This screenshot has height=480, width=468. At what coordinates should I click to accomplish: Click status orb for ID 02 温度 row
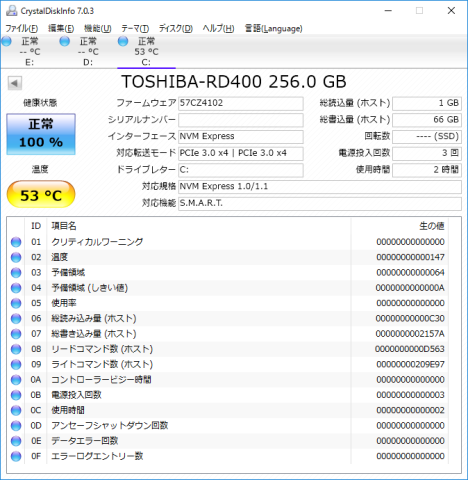point(16,257)
